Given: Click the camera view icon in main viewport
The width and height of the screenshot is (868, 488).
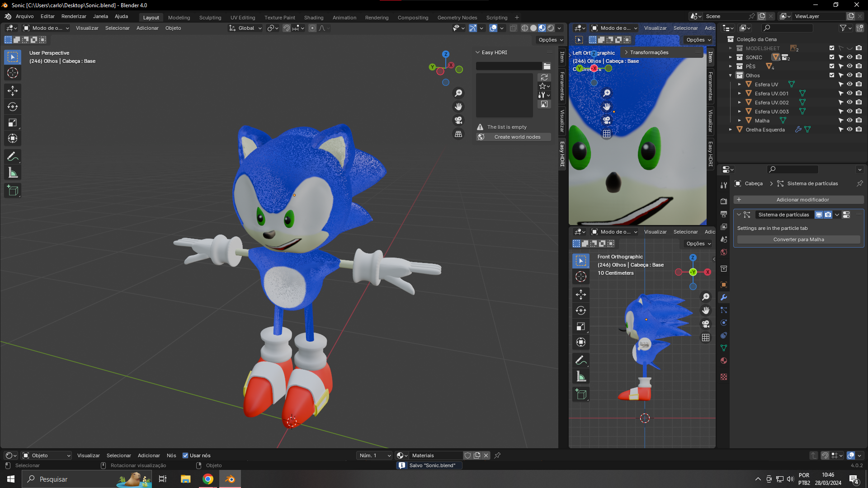Looking at the screenshot, I should 458,120.
